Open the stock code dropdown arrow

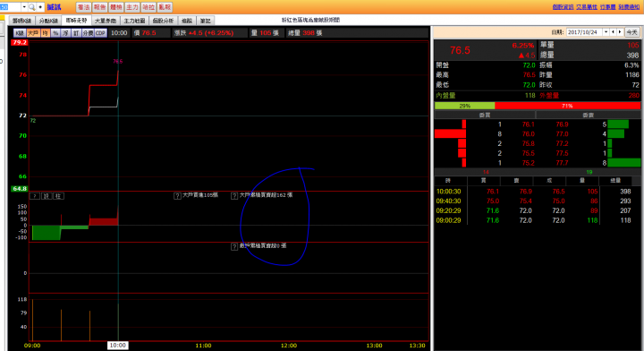click(x=24, y=7)
